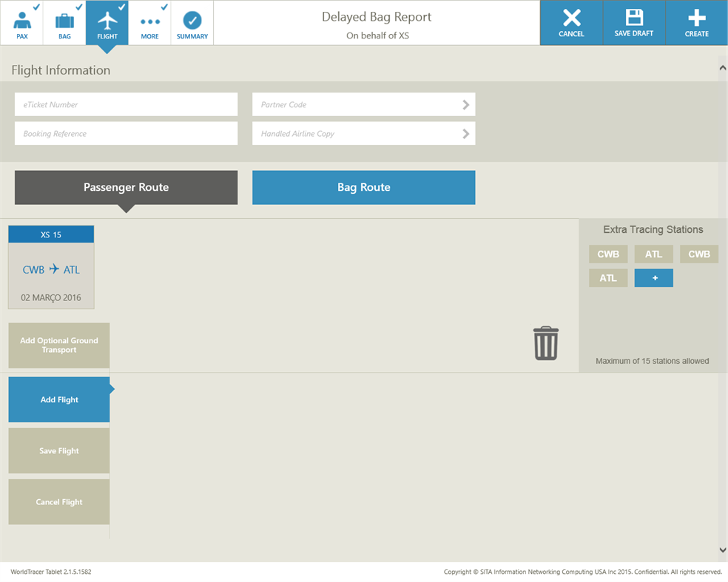Switch to the Bag Route tab
Viewport: 728px width, 582px height.
tap(363, 187)
